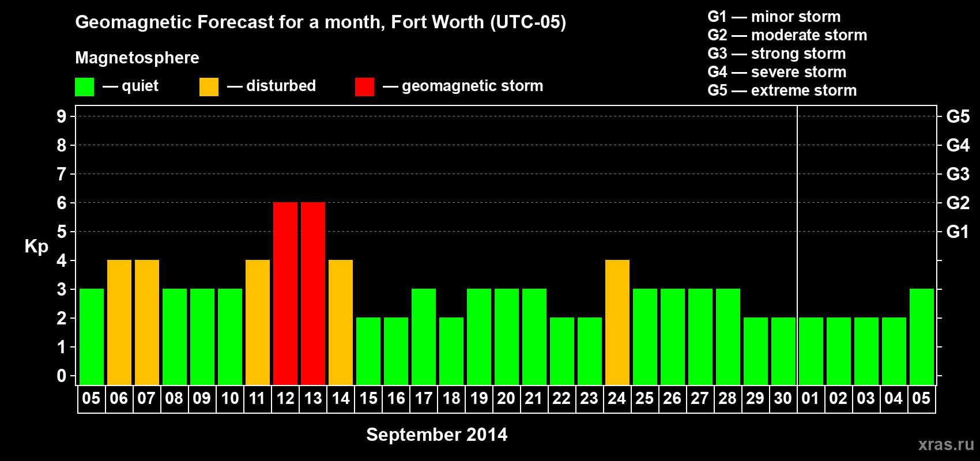The image size is (980, 461).
Task: Click the 'quiet' legend label
Action: (x=140, y=86)
